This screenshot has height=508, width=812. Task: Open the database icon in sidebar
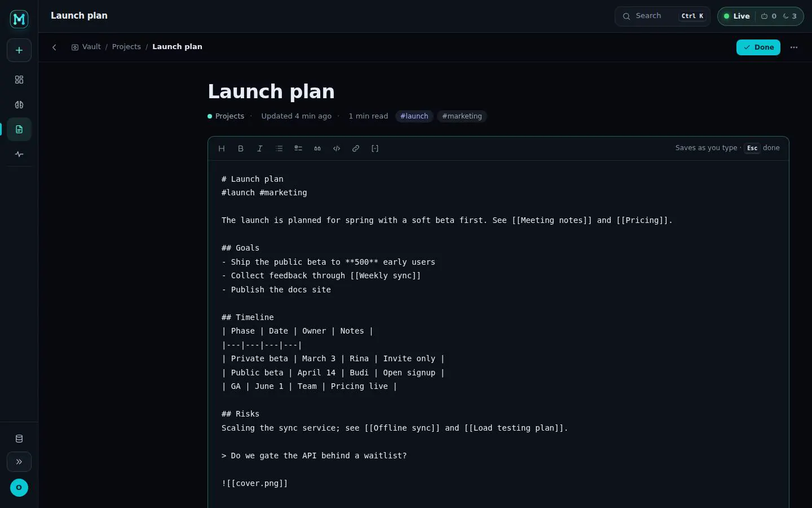[19, 439]
